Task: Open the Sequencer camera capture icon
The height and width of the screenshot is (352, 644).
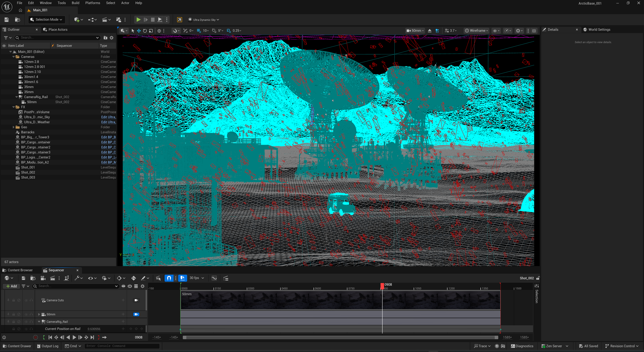Action: point(43,278)
